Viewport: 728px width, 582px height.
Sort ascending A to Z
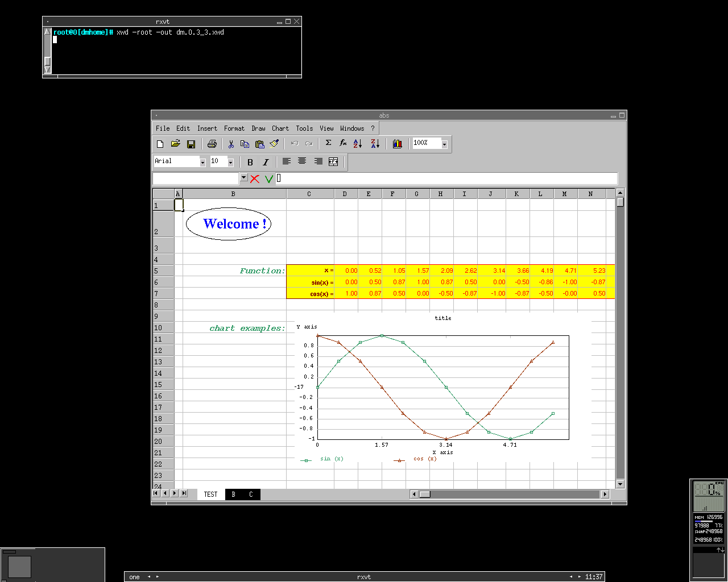click(358, 144)
